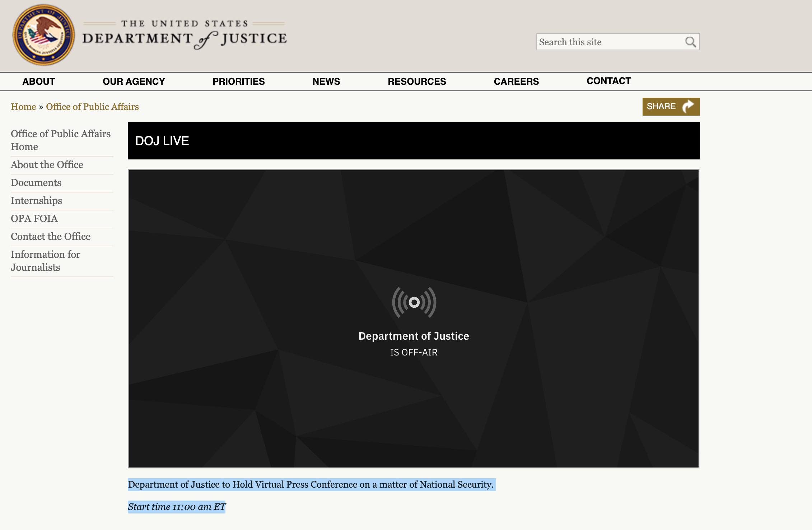
Task: Click the 'IS OFF-AIR' status text
Action: 414,352
